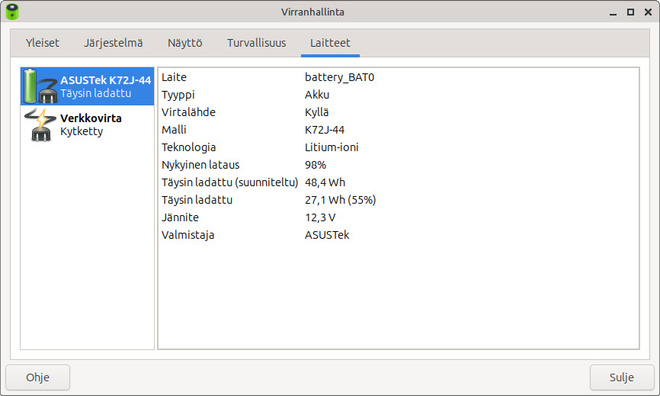Click the power manager battery icon in title bar
The height and width of the screenshot is (396, 660).
click(x=12, y=12)
